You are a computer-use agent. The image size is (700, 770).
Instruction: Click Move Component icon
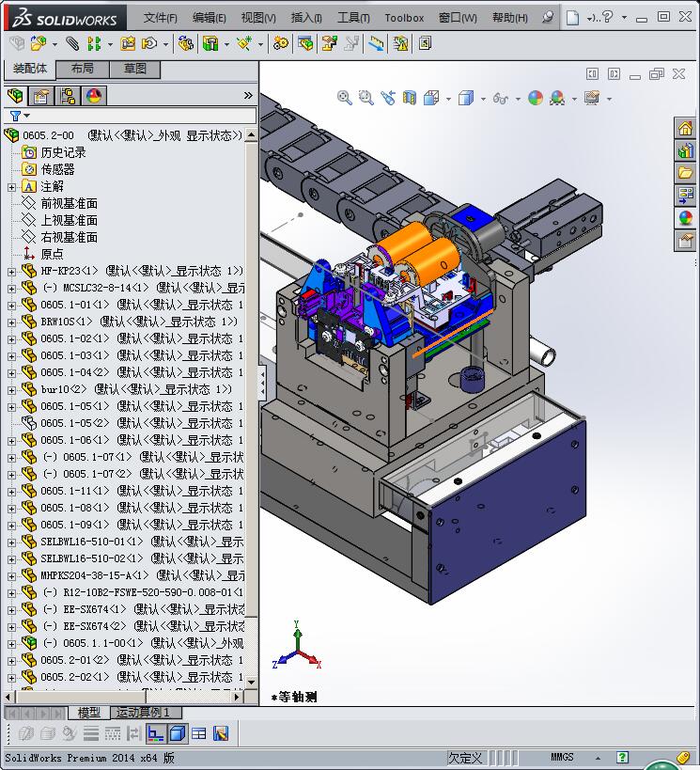pyautogui.click(x=149, y=43)
